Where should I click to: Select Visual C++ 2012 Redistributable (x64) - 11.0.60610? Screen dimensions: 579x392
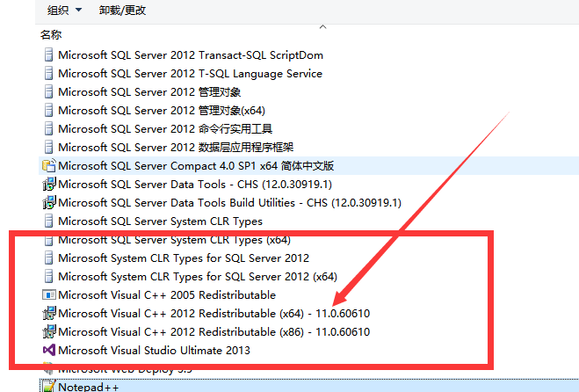[x=214, y=313]
